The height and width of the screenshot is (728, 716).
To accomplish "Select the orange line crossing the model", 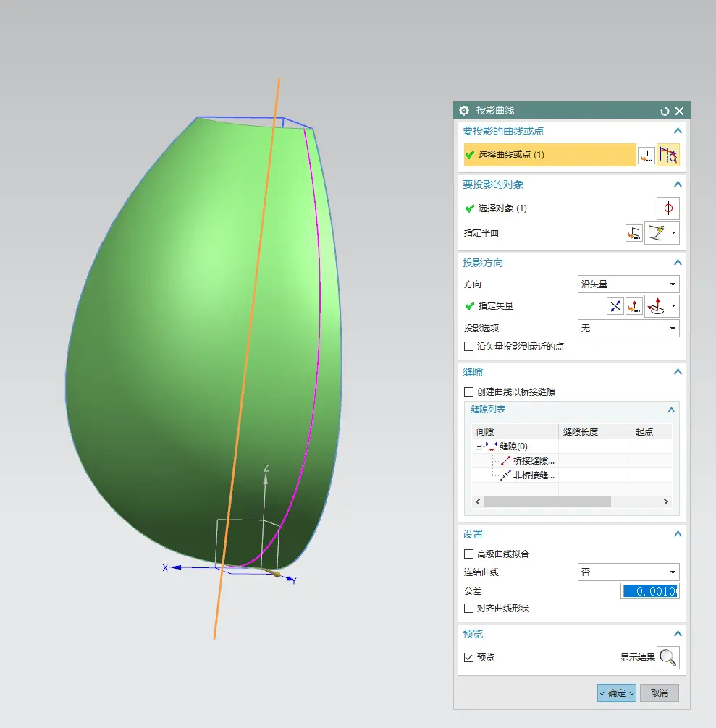I will coord(247,358).
